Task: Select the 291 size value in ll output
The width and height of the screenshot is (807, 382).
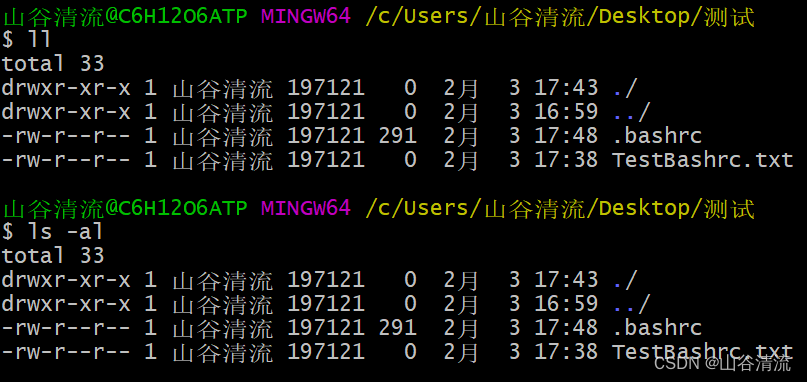Action: tap(397, 136)
